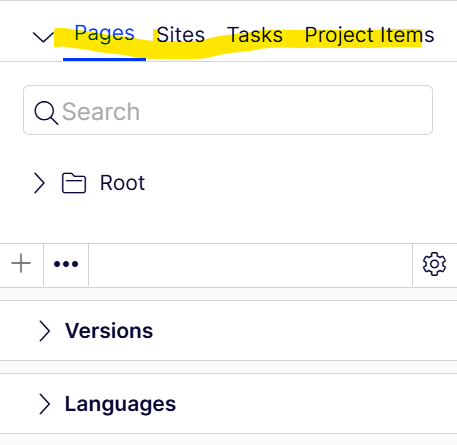Click empty toolbar space between more and gear
Image resolution: width=457 pixels, height=445 pixels.
[x=251, y=265]
